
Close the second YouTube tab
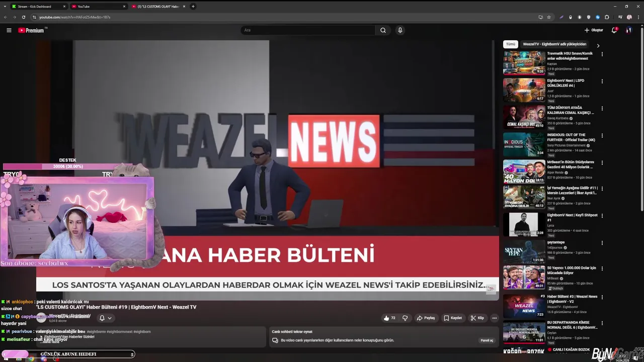click(124, 7)
